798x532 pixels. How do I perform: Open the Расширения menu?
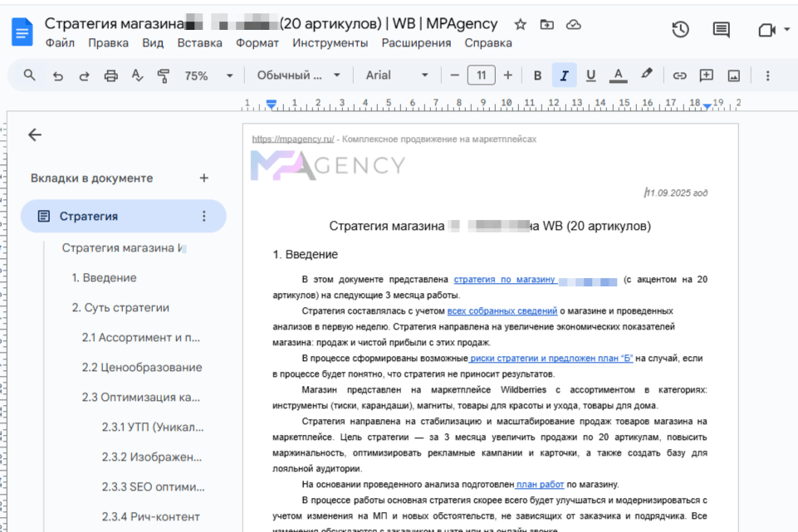(416, 43)
